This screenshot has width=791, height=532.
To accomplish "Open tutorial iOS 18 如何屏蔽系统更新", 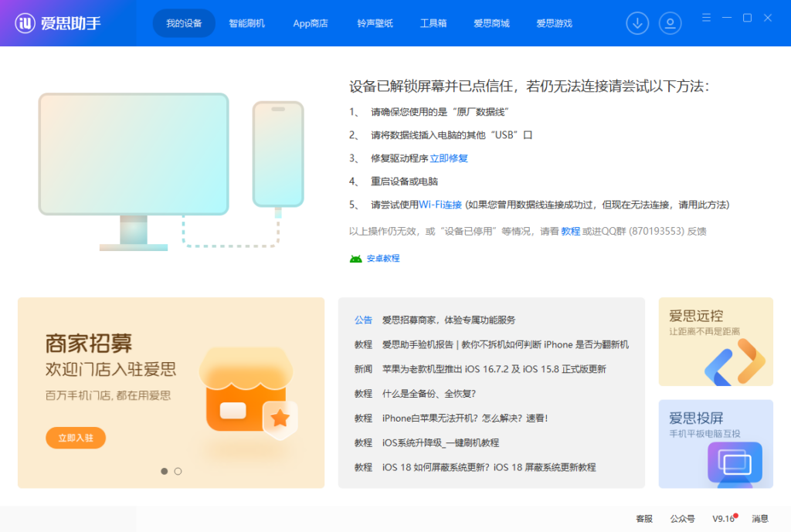I will (x=489, y=467).
